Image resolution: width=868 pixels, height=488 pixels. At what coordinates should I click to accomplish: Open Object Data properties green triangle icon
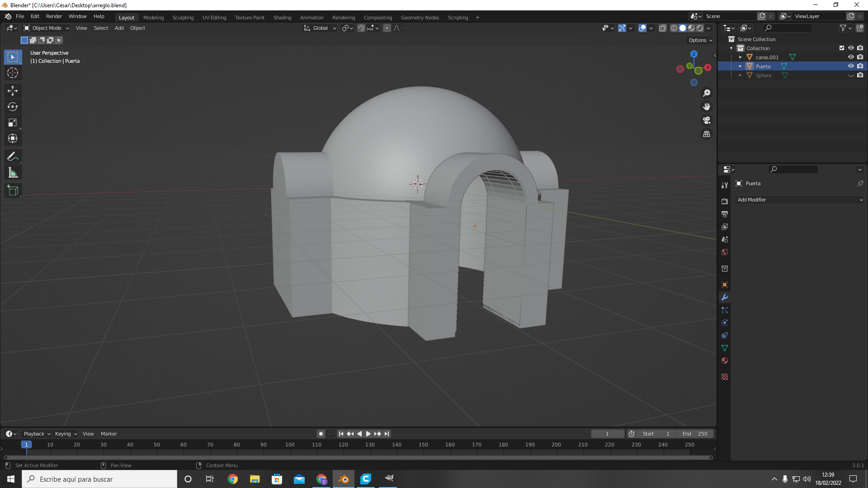725,348
